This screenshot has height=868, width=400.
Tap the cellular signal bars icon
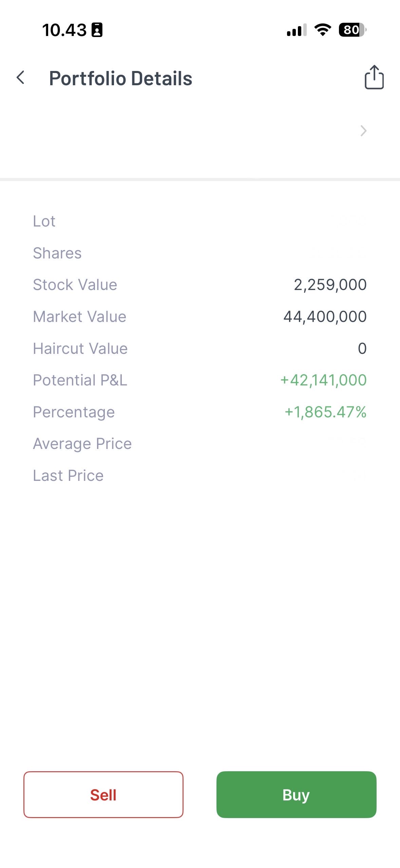point(297,30)
